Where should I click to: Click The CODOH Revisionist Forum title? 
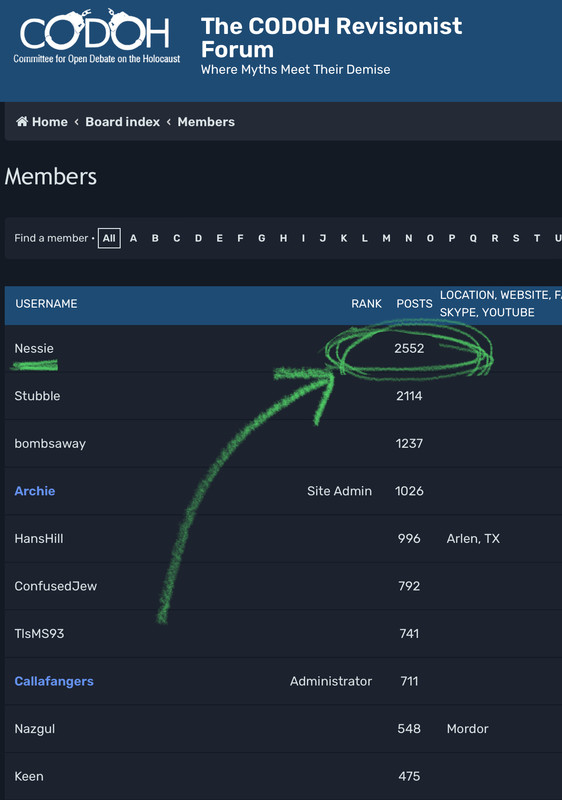click(x=331, y=37)
